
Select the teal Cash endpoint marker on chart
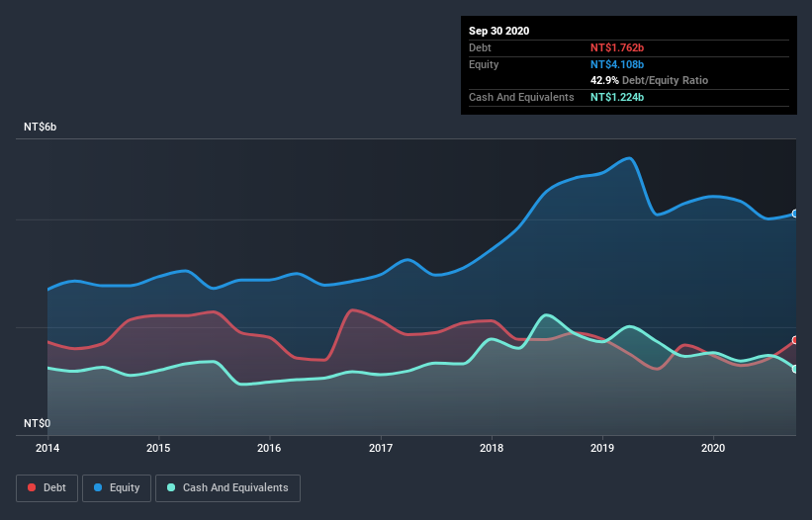(x=795, y=369)
